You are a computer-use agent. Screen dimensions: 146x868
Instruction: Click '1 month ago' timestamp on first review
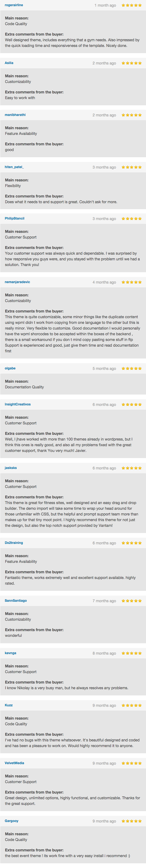105,5
